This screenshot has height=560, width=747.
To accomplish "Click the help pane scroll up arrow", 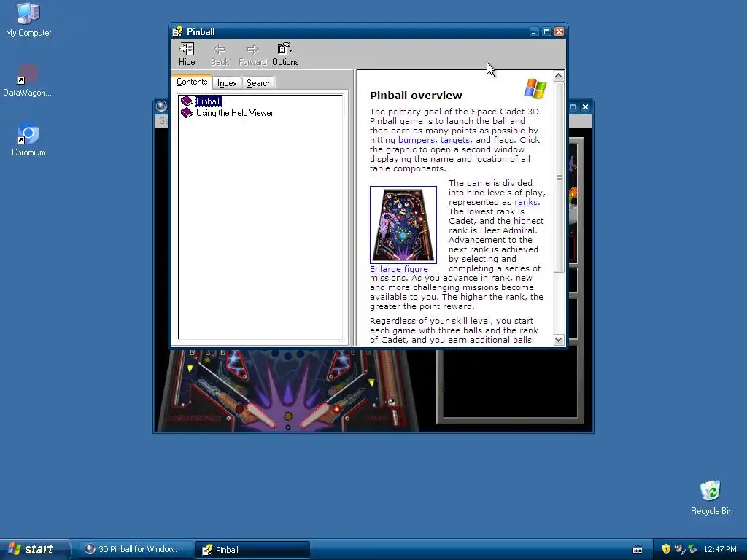I will click(559, 76).
